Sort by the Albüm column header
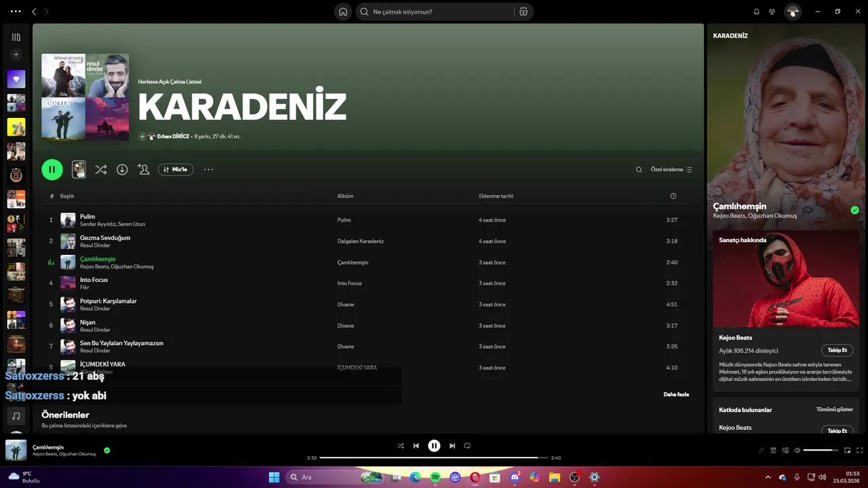The image size is (868, 488). click(345, 196)
